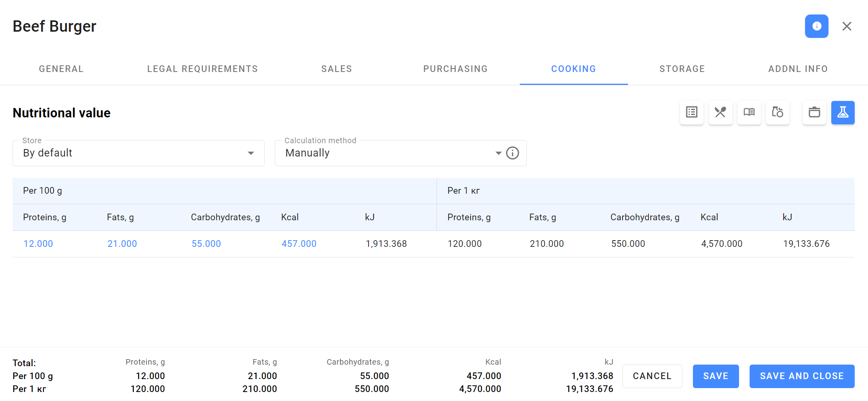
Task: Switch to the Sales tab
Action: coord(336,69)
